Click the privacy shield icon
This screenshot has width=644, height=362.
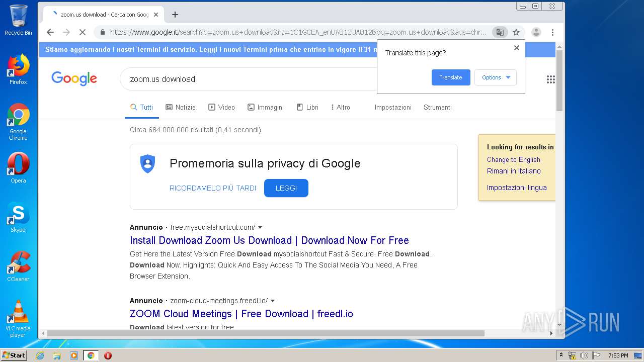coord(147,164)
